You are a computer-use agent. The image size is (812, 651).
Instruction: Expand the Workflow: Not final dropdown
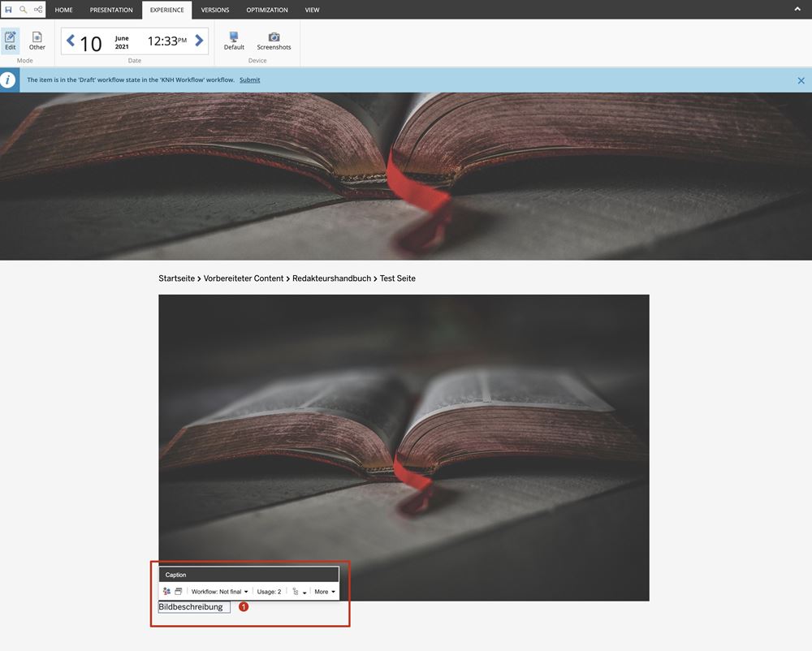(x=220, y=592)
